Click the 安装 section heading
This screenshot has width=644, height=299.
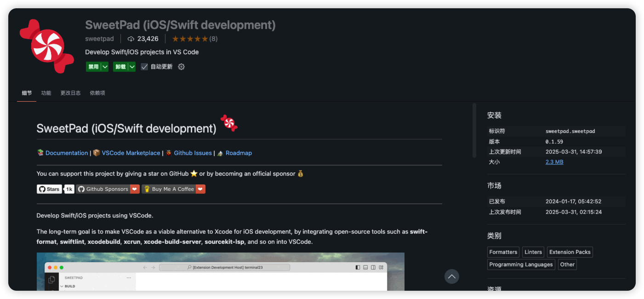[494, 115]
